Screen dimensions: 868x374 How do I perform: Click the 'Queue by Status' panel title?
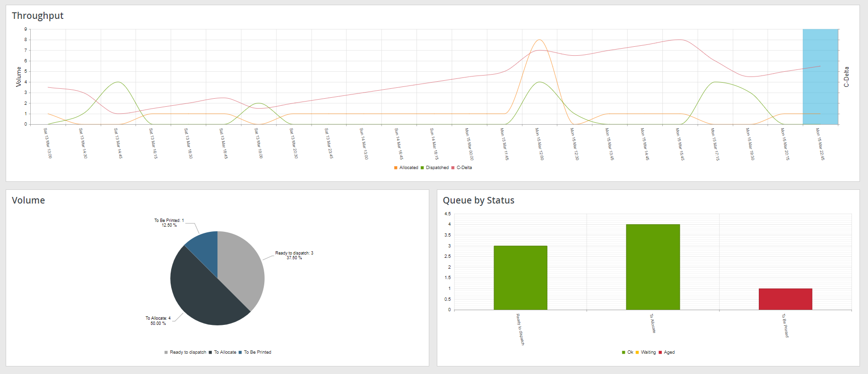(x=478, y=200)
